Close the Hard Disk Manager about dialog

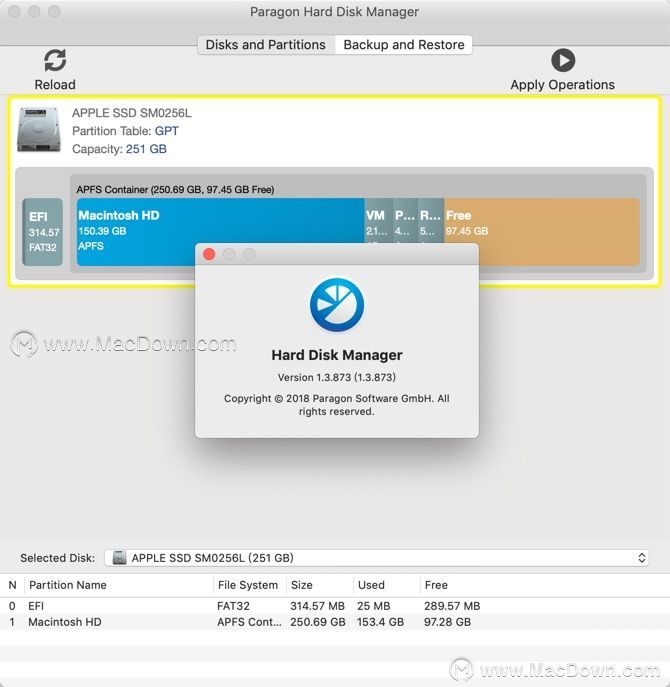point(209,254)
